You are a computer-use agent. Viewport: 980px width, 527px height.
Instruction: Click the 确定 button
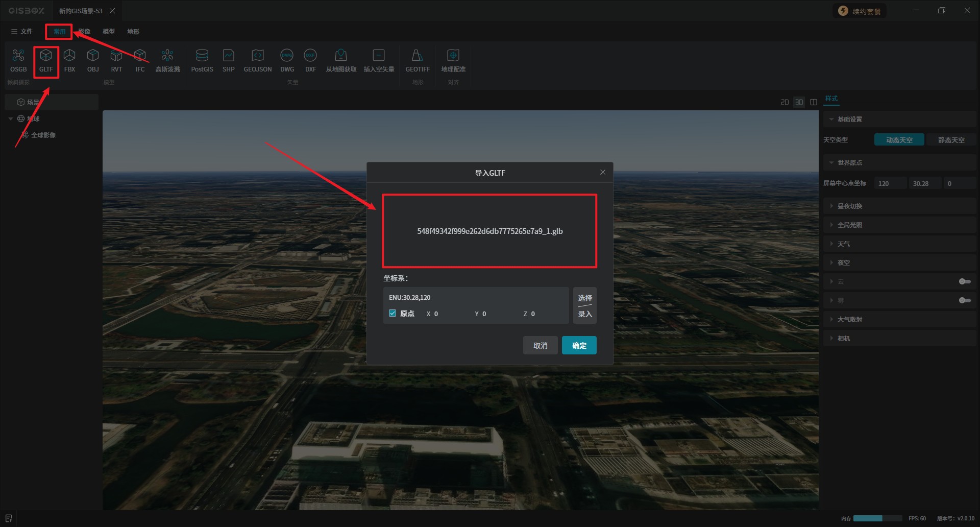tap(579, 346)
